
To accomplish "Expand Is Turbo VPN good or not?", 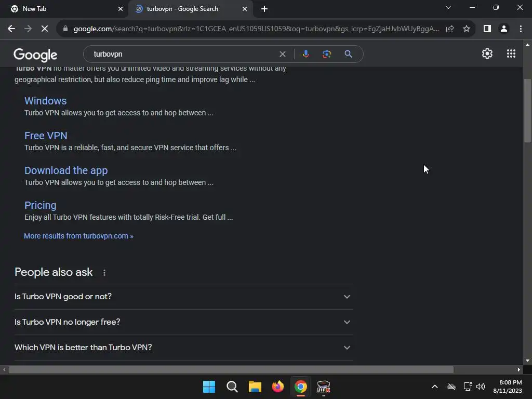I will point(183,297).
